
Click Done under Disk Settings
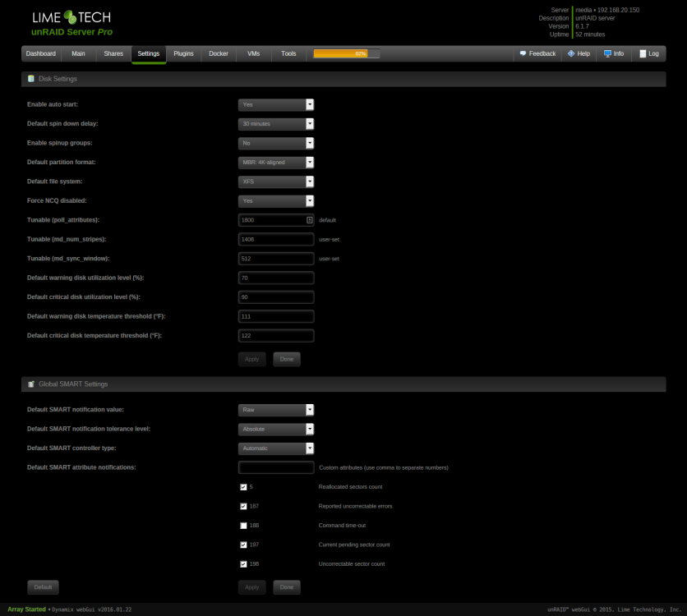[287, 359]
